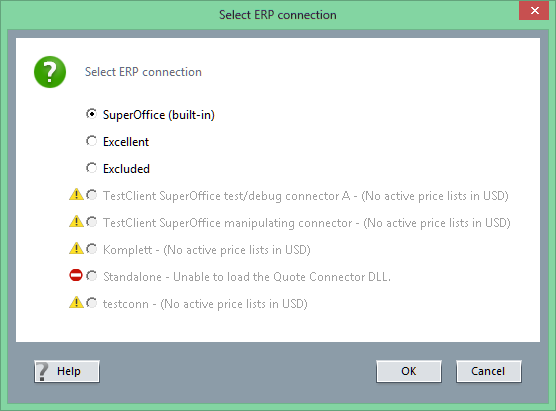Image resolution: width=556 pixels, height=411 pixels.
Task: Choose the Standalone radio button
Action: click(91, 276)
